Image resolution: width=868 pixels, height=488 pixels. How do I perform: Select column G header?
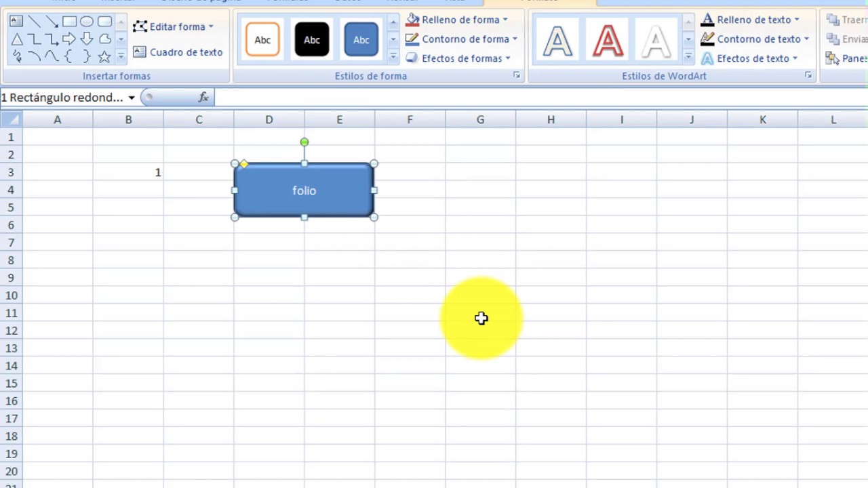click(480, 120)
